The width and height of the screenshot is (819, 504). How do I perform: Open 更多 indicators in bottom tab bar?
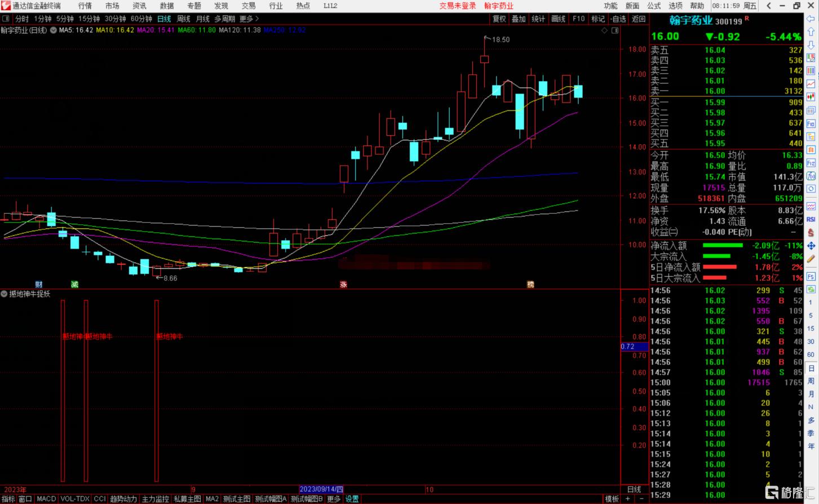[x=334, y=499]
